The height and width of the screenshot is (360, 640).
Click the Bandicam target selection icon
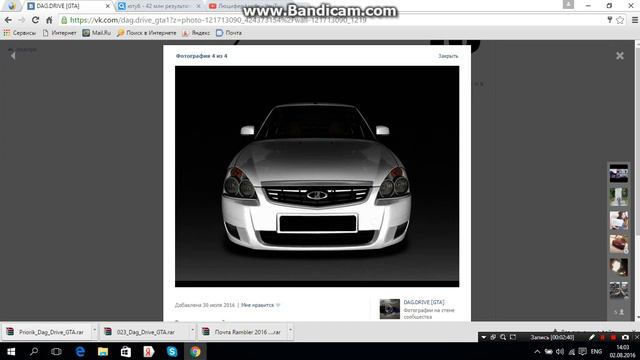coord(493,337)
